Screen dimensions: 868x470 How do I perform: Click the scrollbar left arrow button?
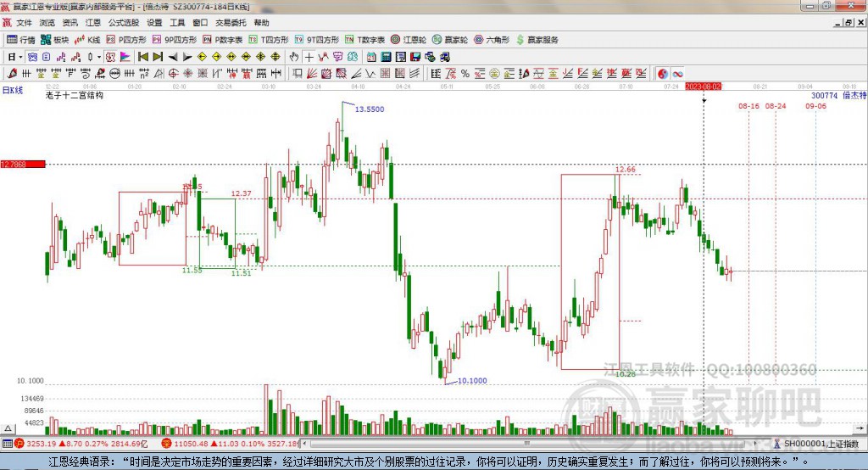(x=304, y=444)
